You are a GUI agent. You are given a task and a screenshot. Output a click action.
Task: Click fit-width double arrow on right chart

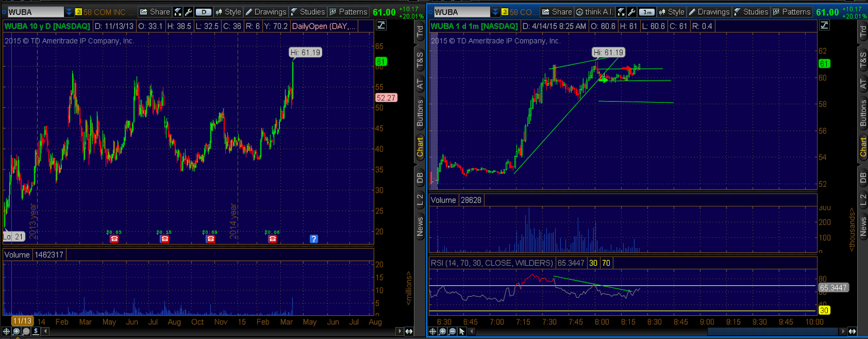click(x=852, y=331)
